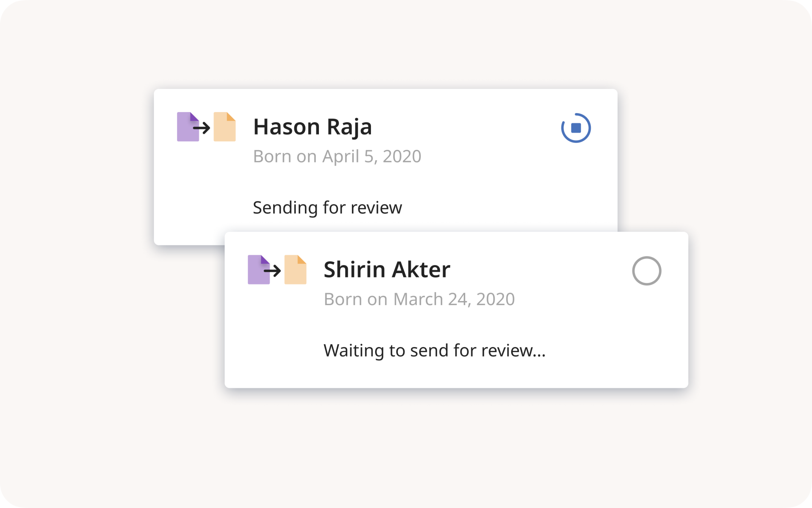
Task: Click the purple document icon beside Shirin Akter
Action: [x=256, y=270]
